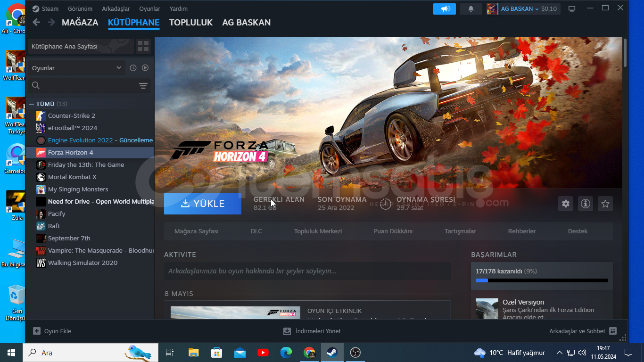
Task: Add Forza Horizon 4 to favorites star
Action: pos(605,204)
